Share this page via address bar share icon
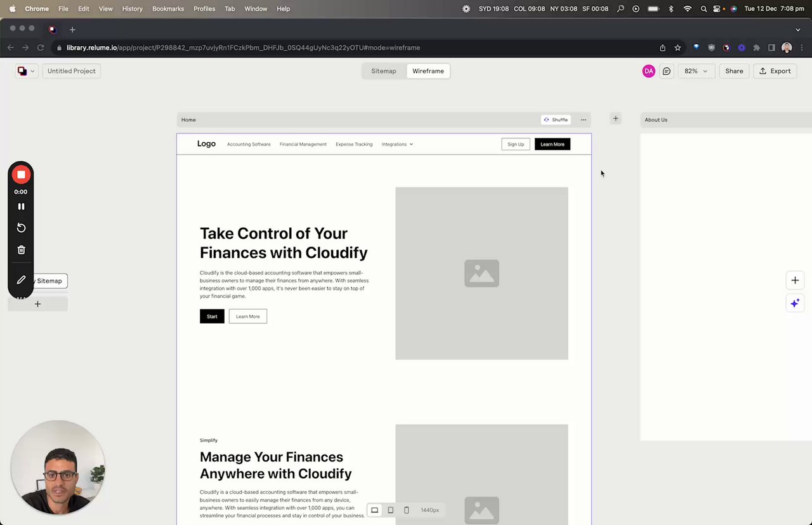 pyautogui.click(x=662, y=48)
